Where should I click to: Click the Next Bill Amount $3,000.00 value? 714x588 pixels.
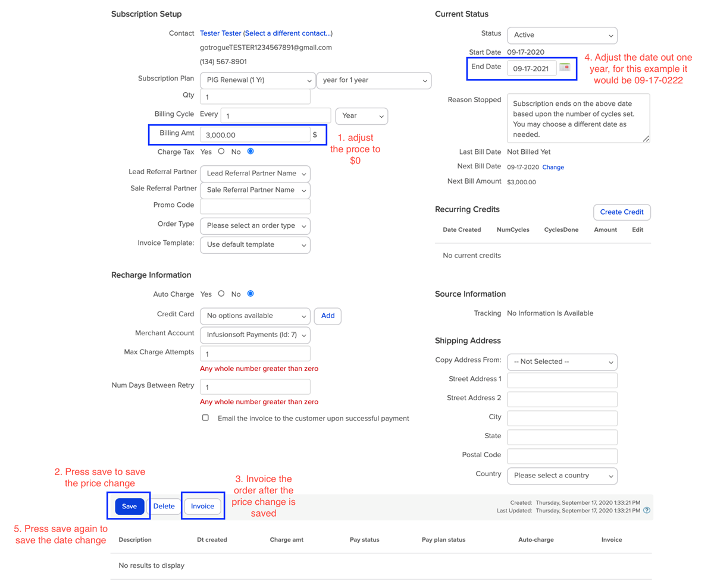coord(521,182)
